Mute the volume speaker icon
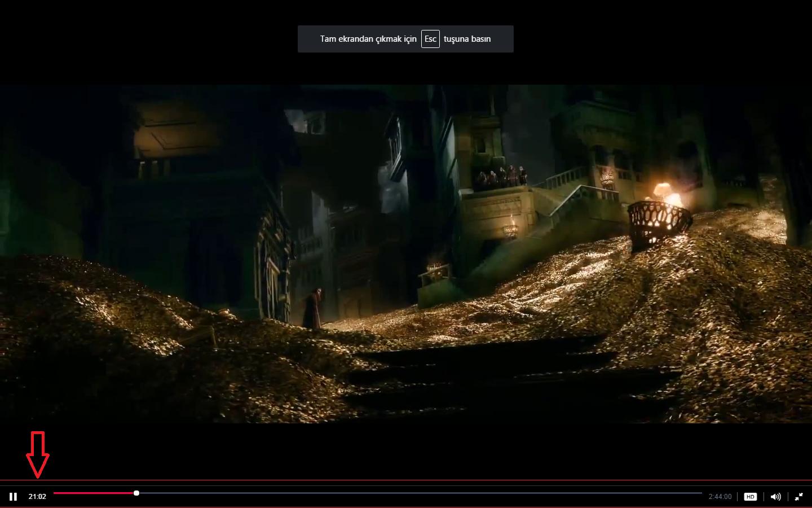Screen dimensions: 812x508 point(776,497)
